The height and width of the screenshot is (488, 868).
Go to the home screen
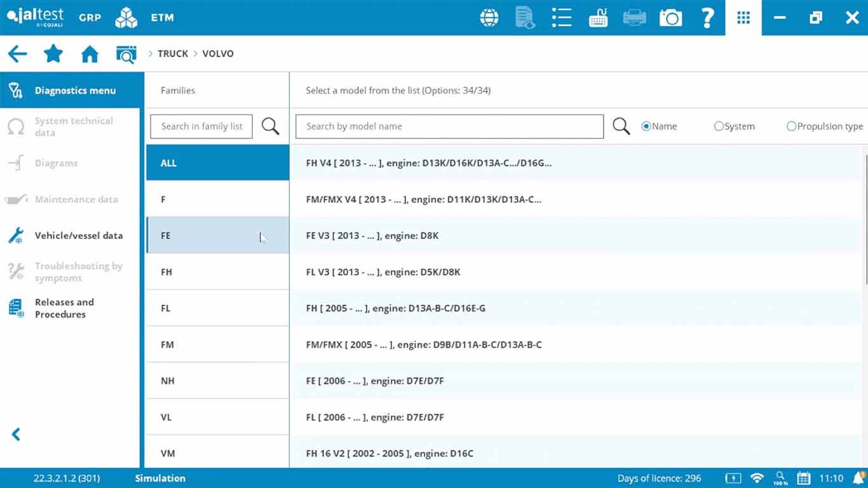90,54
